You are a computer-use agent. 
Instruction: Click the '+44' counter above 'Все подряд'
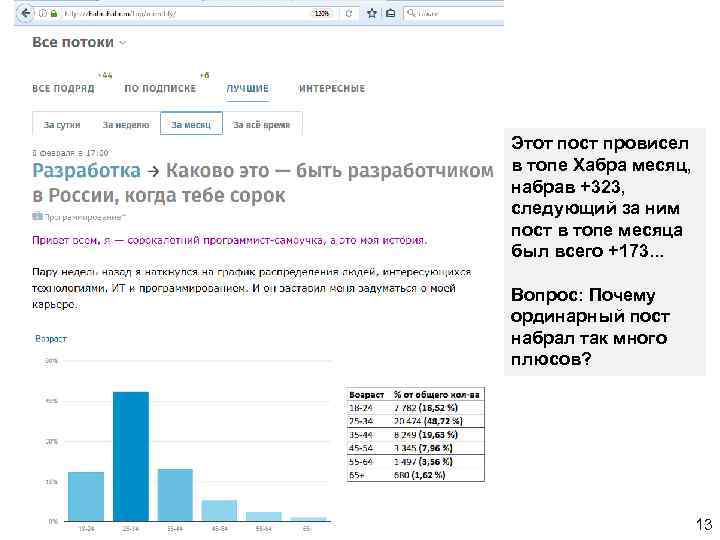click(105, 75)
